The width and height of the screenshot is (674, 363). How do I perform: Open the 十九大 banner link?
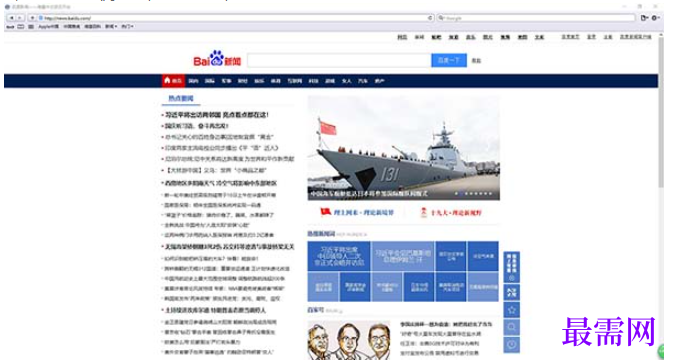click(x=451, y=212)
